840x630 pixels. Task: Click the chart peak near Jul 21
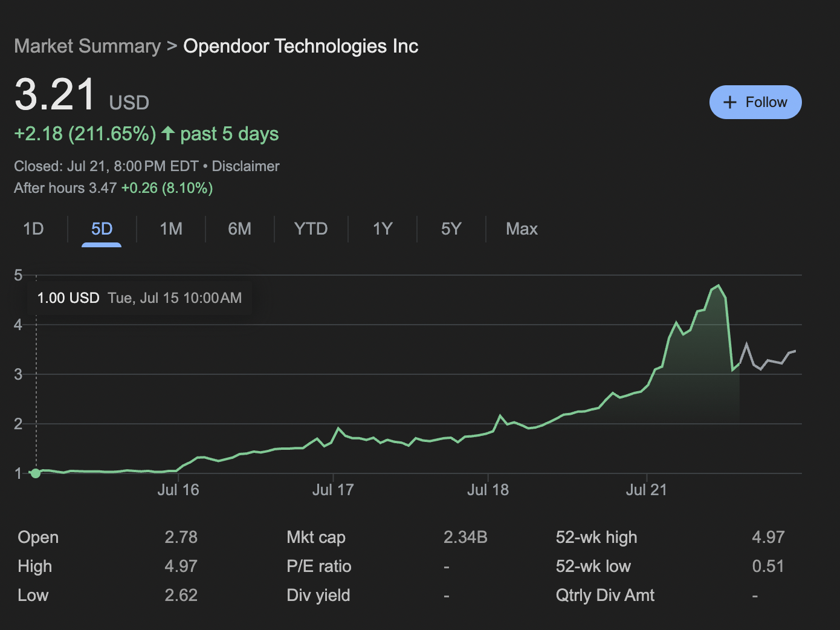pyautogui.click(x=718, y=285)
